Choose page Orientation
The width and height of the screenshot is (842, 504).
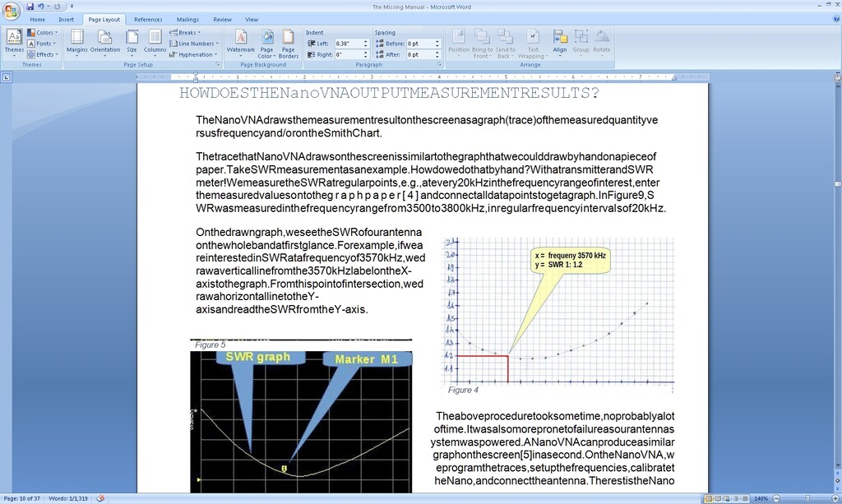[x=104, y=43]
